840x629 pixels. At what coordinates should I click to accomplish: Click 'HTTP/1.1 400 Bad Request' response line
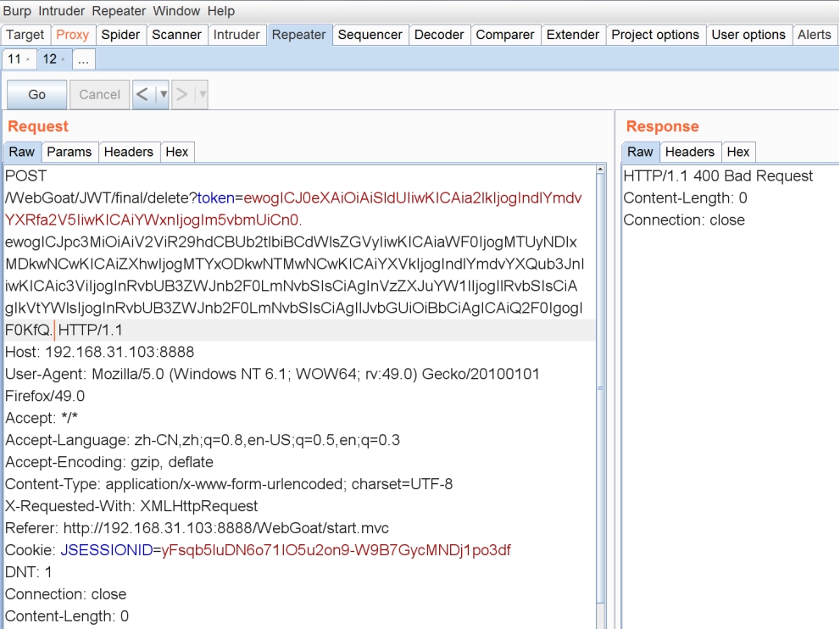pyautogui.click(x=718, y=175)
